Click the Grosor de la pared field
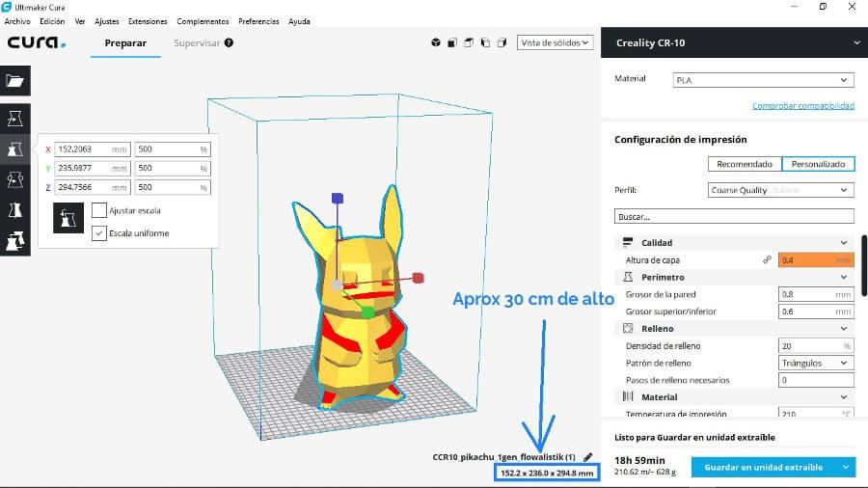 [816, 294]
